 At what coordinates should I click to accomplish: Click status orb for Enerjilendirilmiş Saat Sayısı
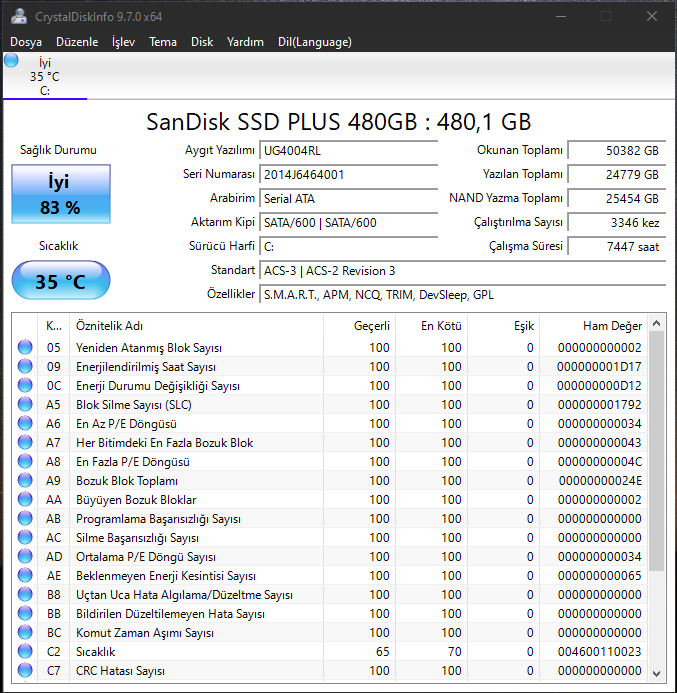click(25, 366)
